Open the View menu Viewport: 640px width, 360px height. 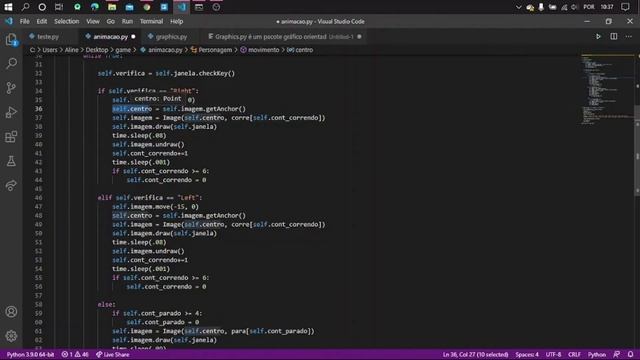click(93, 21)
